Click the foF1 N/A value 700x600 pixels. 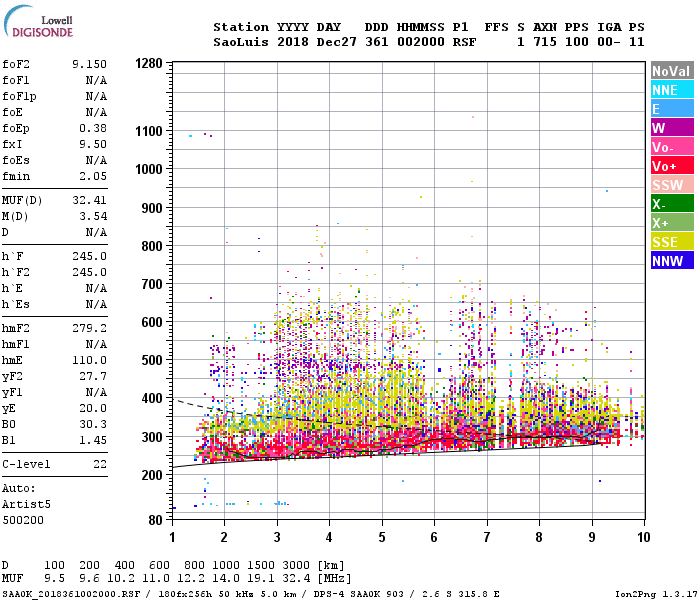[x=96, y=80]
